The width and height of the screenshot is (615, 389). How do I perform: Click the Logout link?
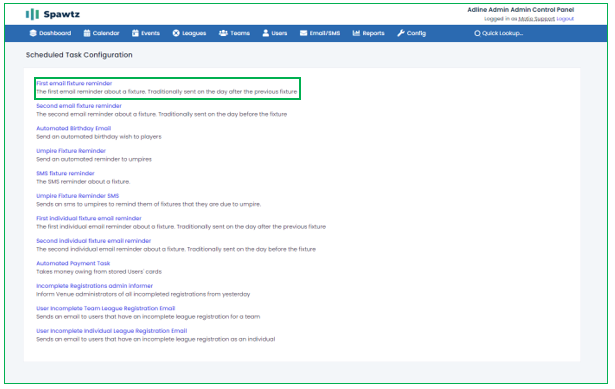(565, 19)
